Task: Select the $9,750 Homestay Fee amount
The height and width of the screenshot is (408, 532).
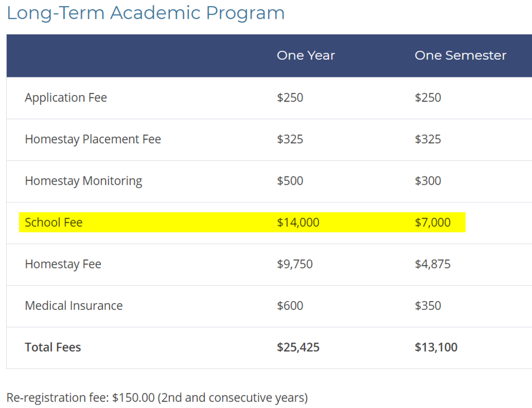Action: pos(295,264)
